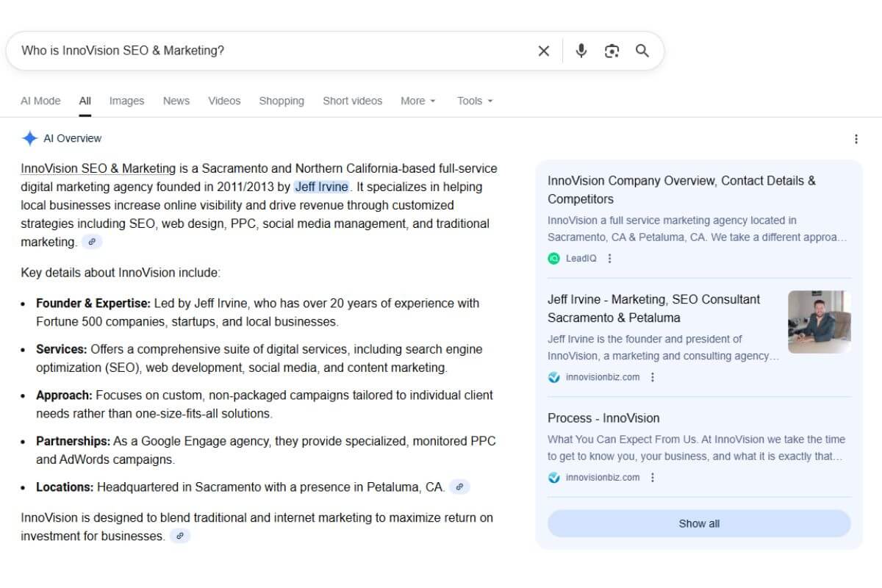Open the AI Overview three-dot options menu
The width and height of the screenshot is (882, 588).
pos(856,139)
